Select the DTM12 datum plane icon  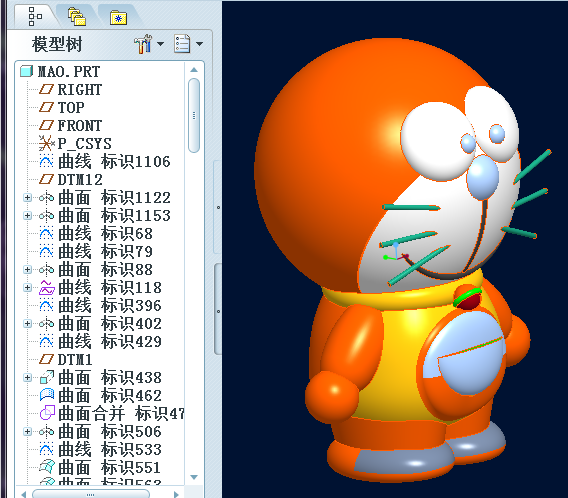click(x=46, y=179)
